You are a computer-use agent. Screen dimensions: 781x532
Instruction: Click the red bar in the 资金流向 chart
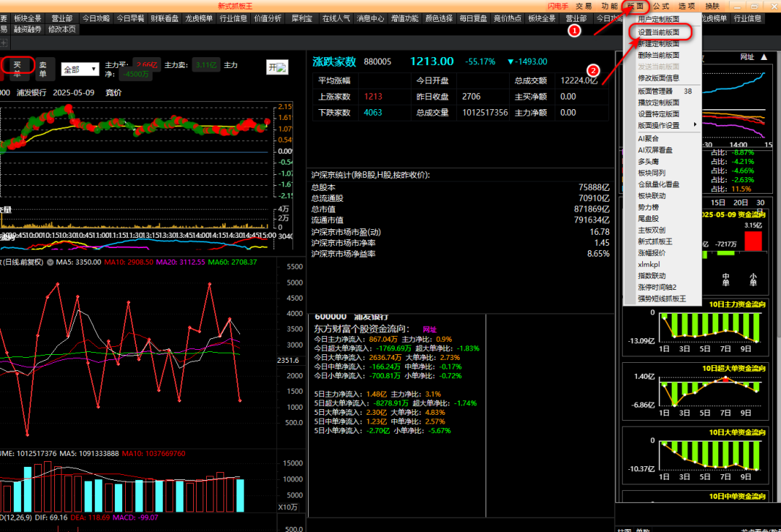pos(753,241)
